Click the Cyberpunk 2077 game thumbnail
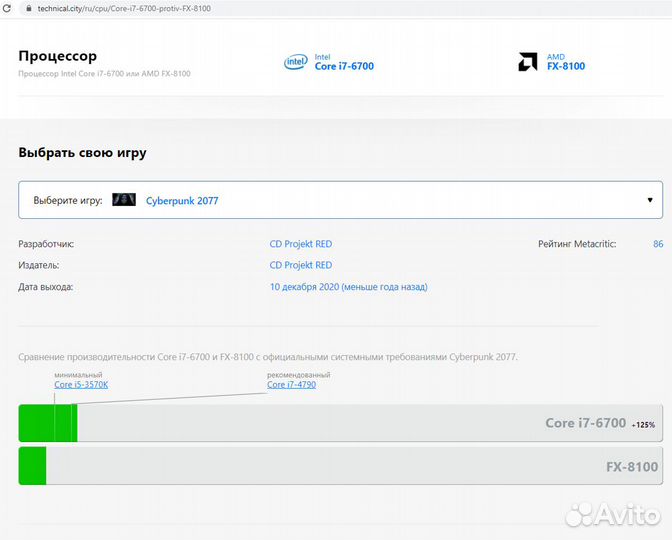 pyautogui.click(x=124, y=200)
